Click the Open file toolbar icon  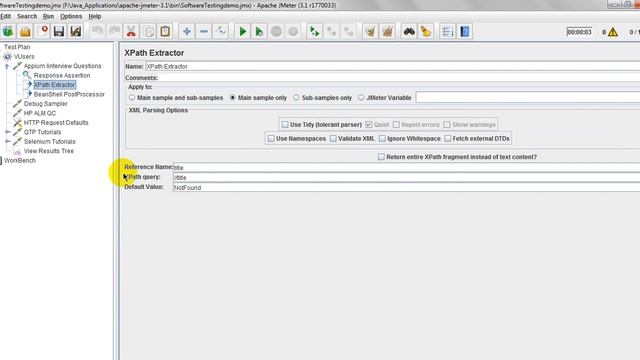pos(25,31)
